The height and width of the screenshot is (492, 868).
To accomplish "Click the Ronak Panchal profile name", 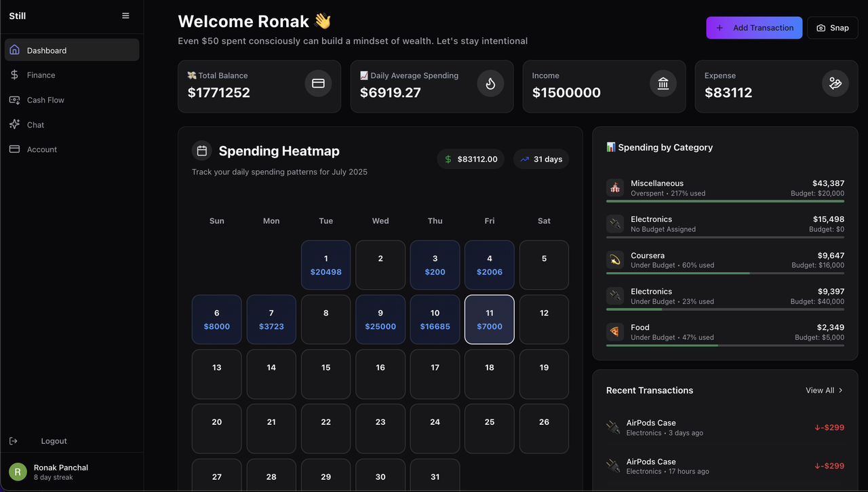I will pos(61,468).
